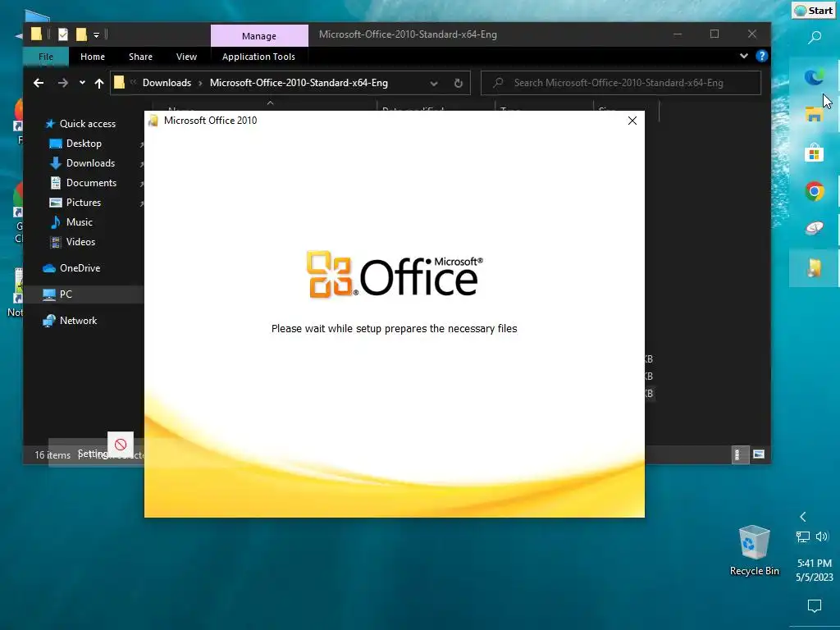Open File Explorer from the taskbar
The width and height of the screenshot is (840, 630).
814,115
